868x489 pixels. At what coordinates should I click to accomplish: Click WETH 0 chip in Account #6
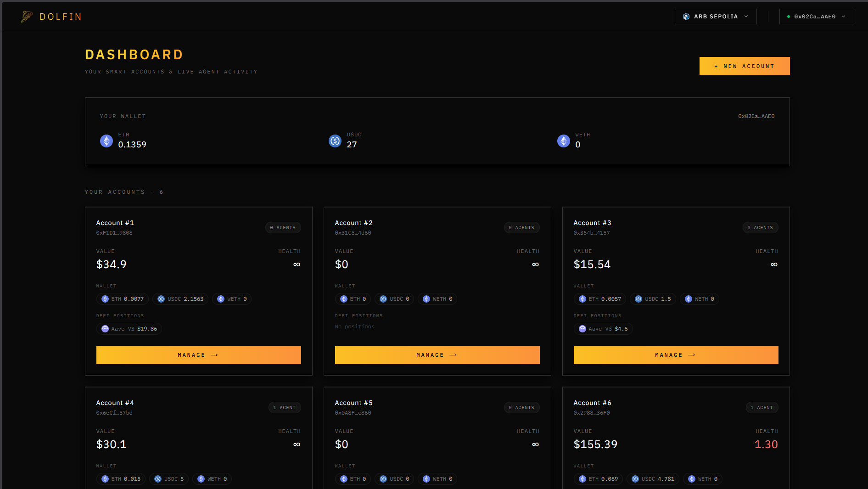[x=703, y=479]
